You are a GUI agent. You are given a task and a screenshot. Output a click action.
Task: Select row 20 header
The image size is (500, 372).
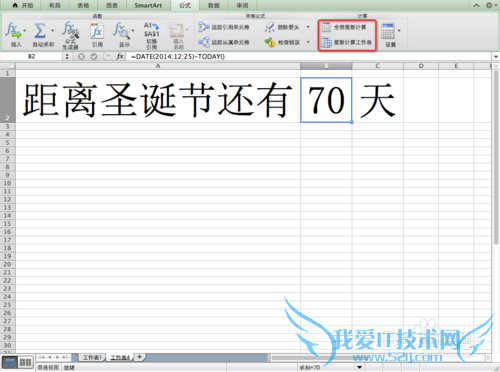click(x=7, y=264)
